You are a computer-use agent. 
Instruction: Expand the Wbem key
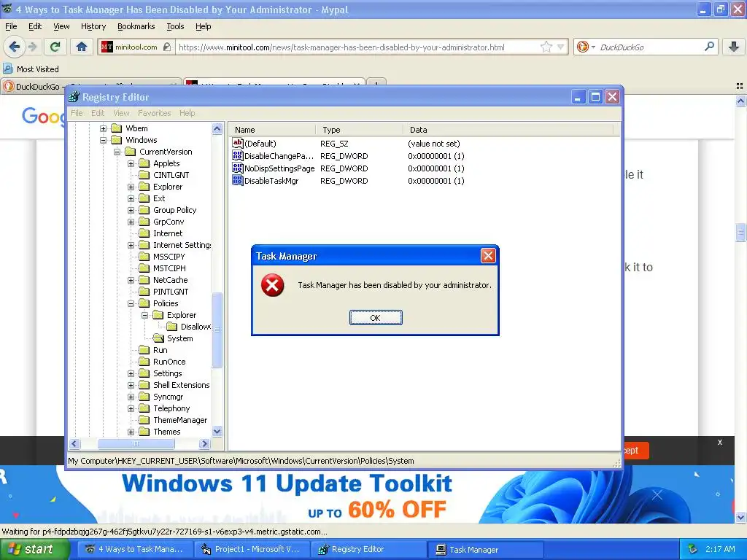point(103,128)
